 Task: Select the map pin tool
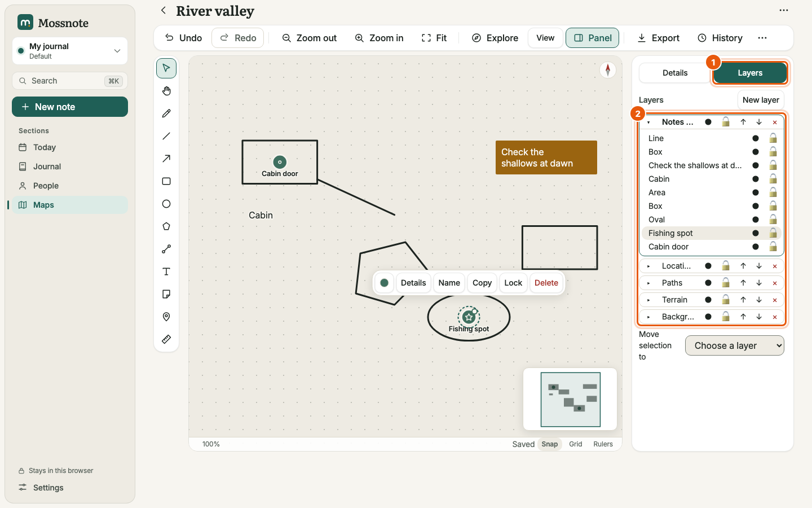click(166, 317)
